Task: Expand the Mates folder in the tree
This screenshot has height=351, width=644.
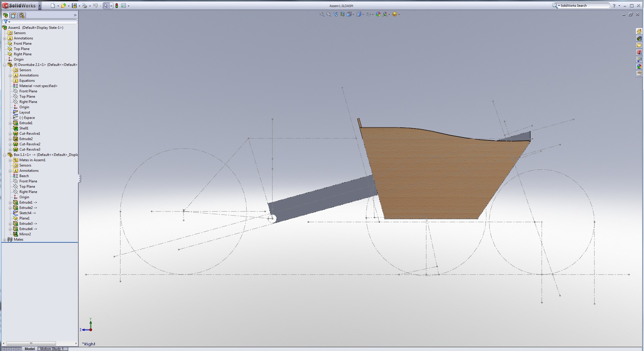Action: pos(5,239)
